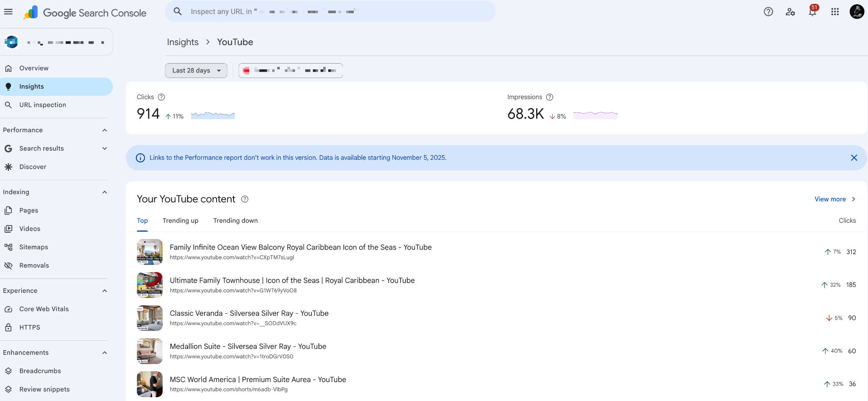Open the account profile avatar
Viewport: 868px width, 401px height.
tap(857, 12)
